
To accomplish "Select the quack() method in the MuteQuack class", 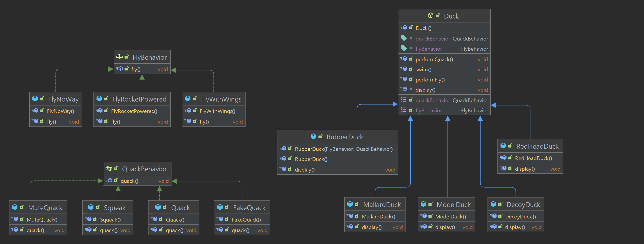I will [35, 230].
